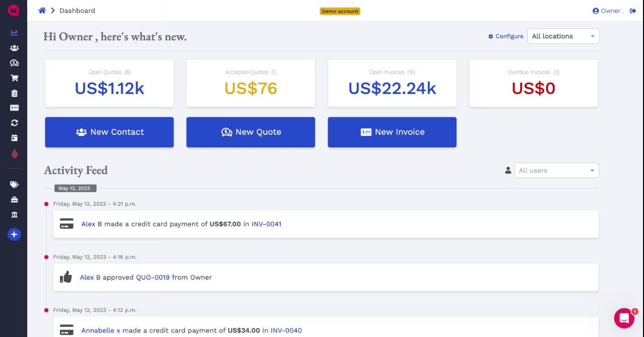Open the INV-0041 invoice link
Image resolution: width=644 pixels, height=337 pixels.
coord(266,224)
